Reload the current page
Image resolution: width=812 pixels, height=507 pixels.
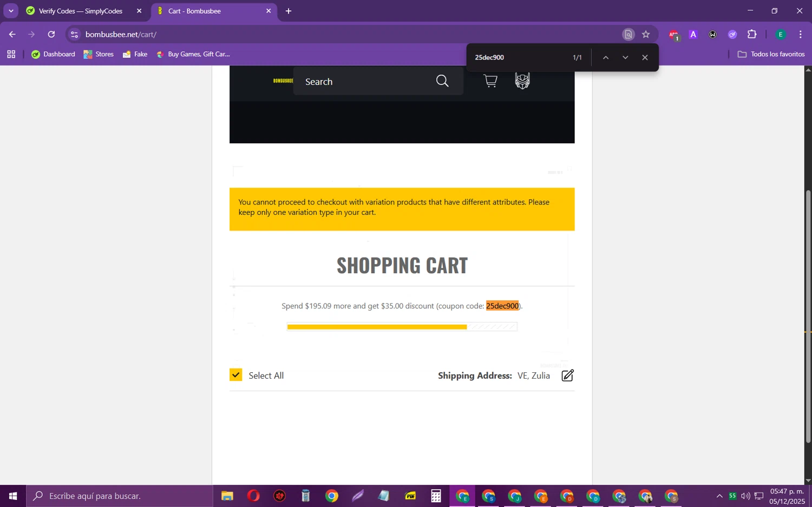click(51, 34)
